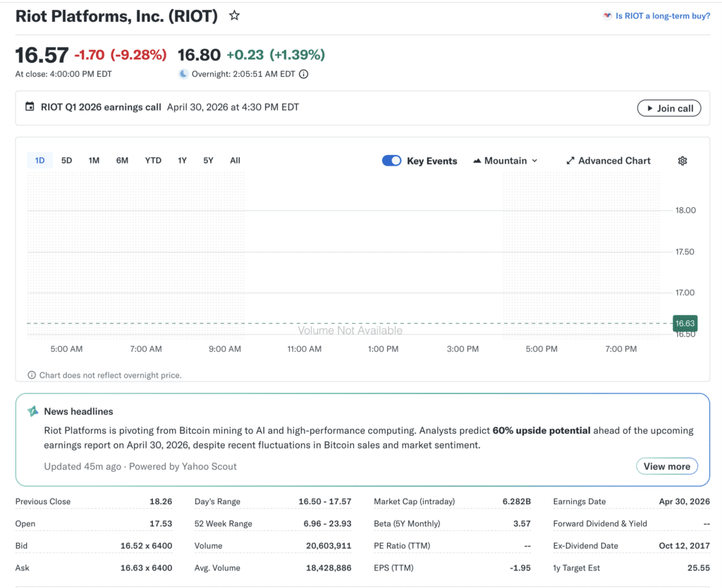The image size is (722, 588).
Task: Switch to the 5D chart range
Action: pyautogui.click(x=66, y=161)
